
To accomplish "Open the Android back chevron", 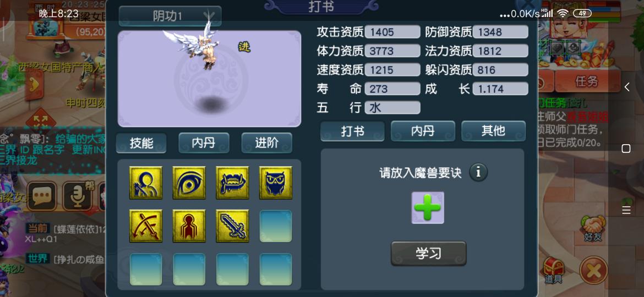I will [x=626, y=87].
